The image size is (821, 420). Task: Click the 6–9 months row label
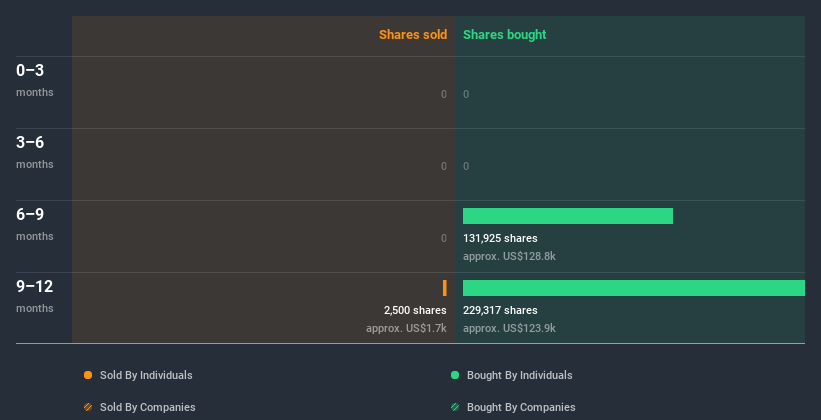35,224
